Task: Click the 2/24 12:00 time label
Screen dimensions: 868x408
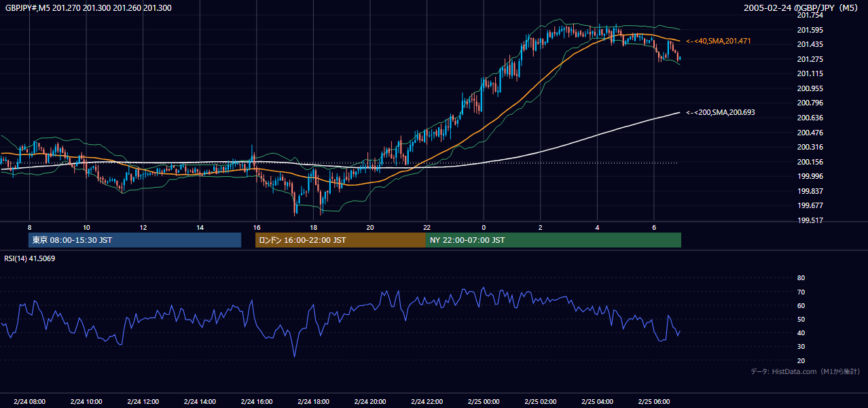Action: click(x=143, y=401)
